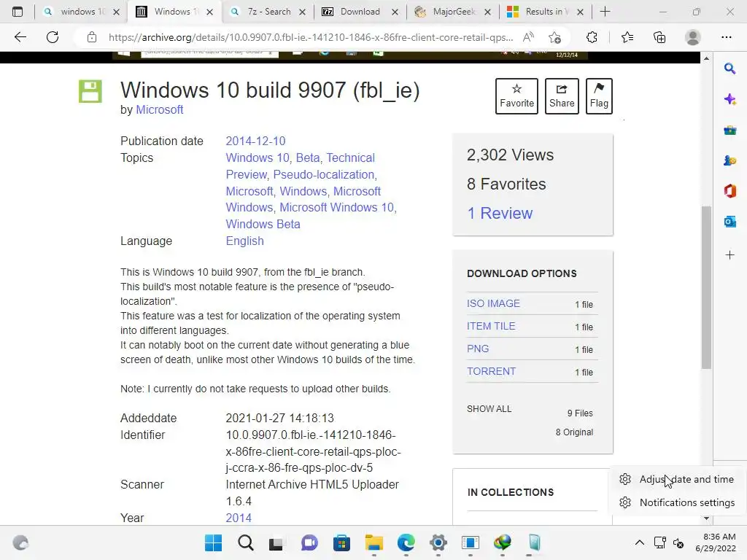The image size is (747, 560).
Task: Open the Favorites list icon
Action: (627, 37)
